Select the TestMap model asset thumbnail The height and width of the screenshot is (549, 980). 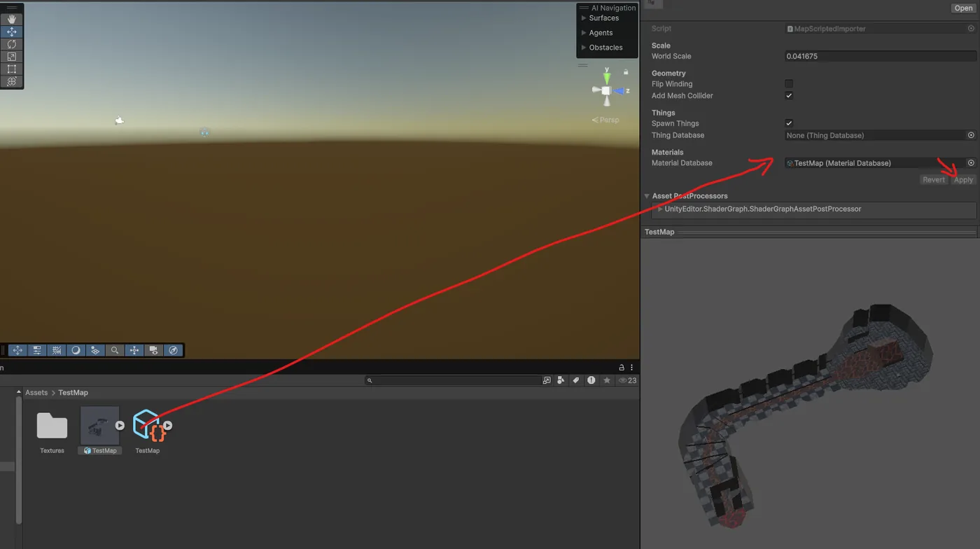pyautogui.click(x=99, y=425)
